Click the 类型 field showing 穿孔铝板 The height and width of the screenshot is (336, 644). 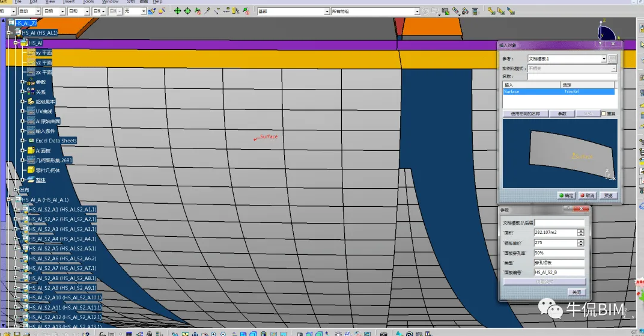(x=559, y=263)
